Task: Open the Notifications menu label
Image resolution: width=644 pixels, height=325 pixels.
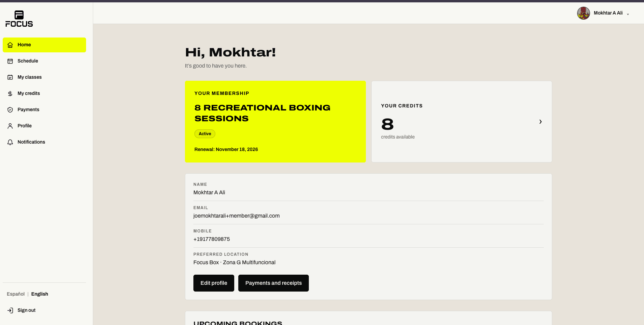Action: tap(31, 142)
